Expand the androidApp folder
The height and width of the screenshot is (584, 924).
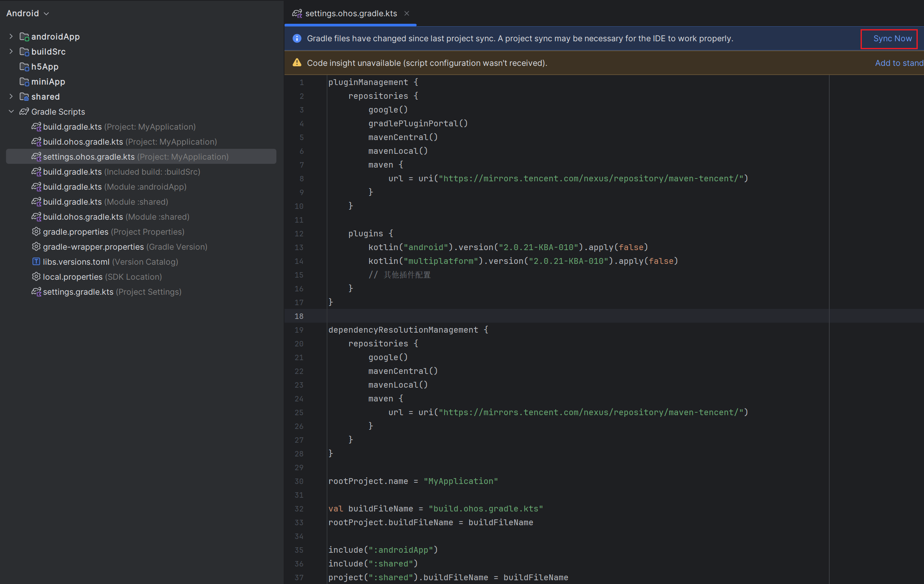[x=11, y=37]
